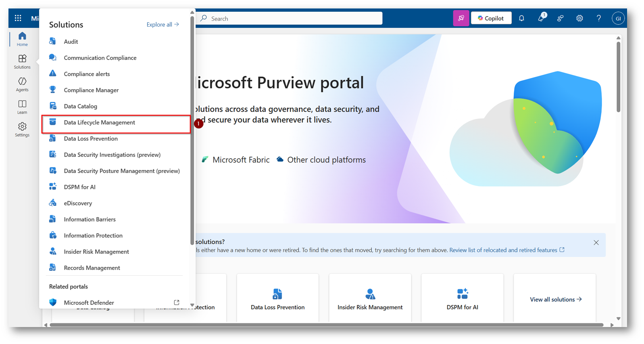
Task: Open the Data Loss Prevention card
Action: (x=277, y=298)
